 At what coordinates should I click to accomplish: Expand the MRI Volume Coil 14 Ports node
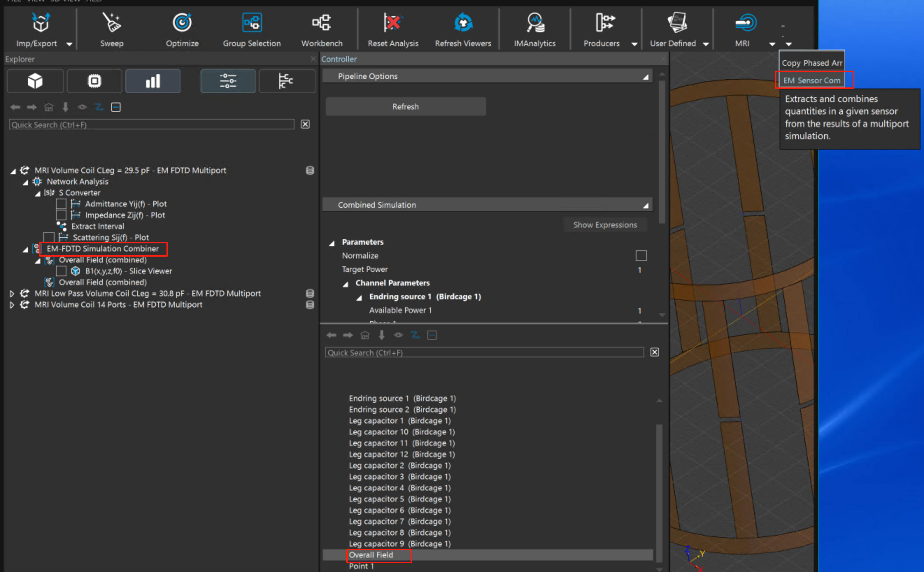(12, 305)
